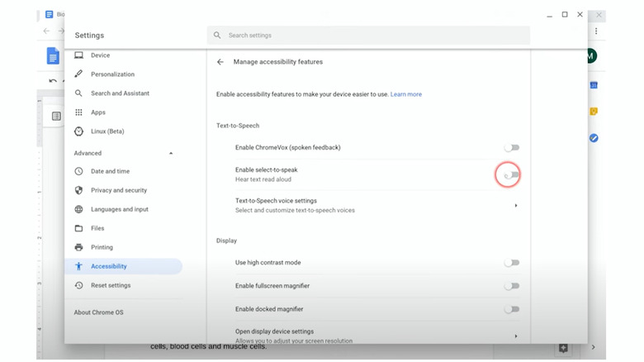
Task: Go back using arrow beside Manage accessibility features
Action: pyautogui.click(x=220, y=62)
